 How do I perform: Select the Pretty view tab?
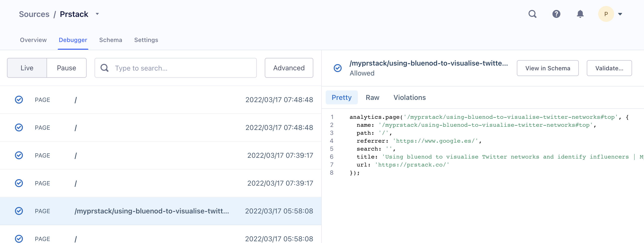coord(341,97)
